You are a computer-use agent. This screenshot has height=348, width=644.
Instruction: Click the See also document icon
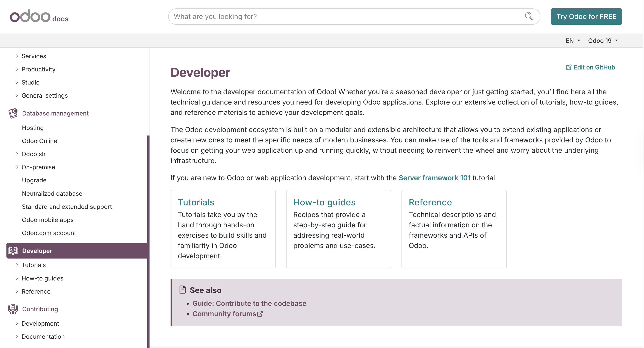coord(183,290)
